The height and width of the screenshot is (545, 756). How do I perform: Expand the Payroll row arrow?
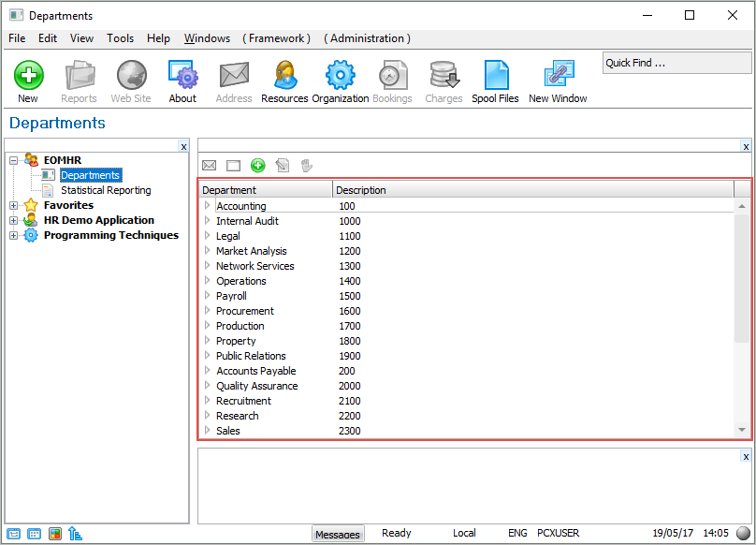tap(208, 295)
